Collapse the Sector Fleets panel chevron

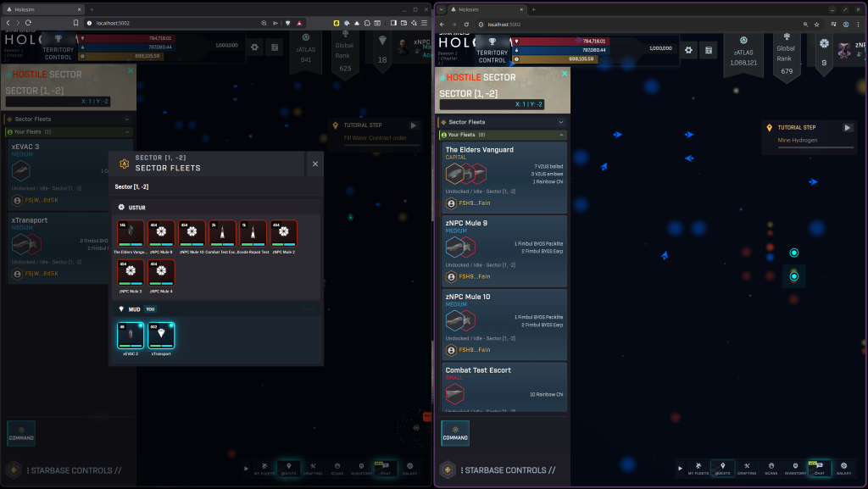click(560, 122)
